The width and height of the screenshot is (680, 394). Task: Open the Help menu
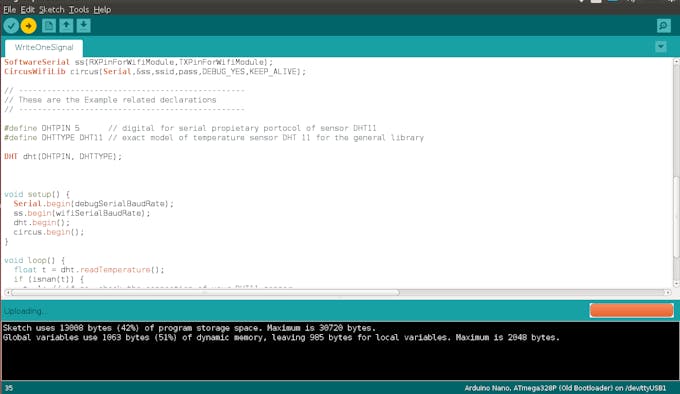point(102,10)
